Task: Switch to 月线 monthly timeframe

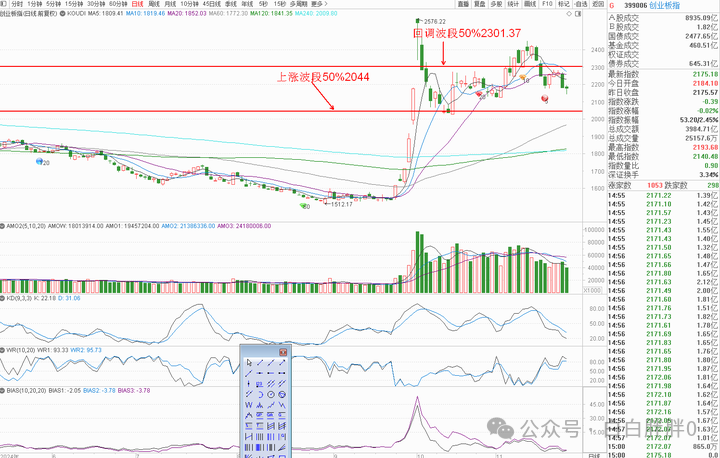Action: (170, 4)
